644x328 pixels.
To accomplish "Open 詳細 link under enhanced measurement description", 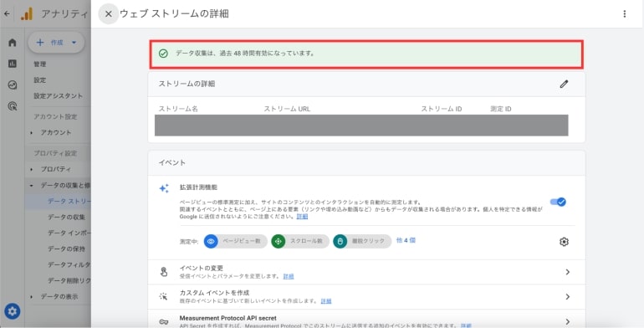I will click(302, 216).
